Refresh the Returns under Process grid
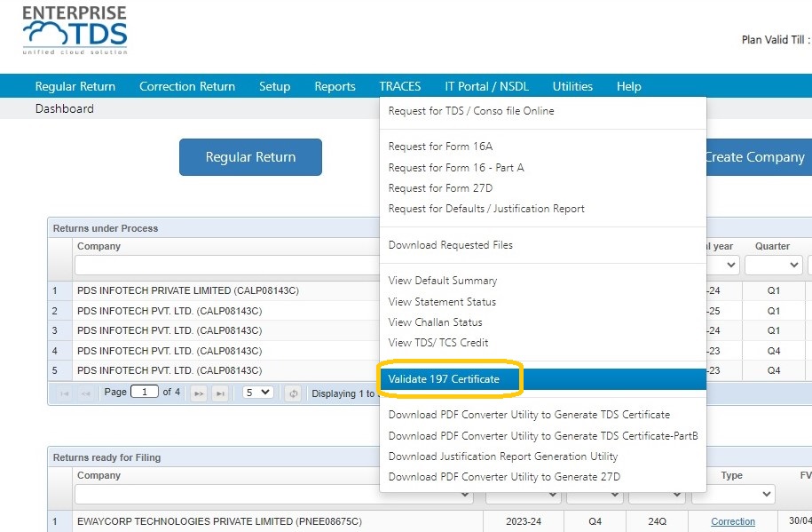812x532 pixels. 293,393
